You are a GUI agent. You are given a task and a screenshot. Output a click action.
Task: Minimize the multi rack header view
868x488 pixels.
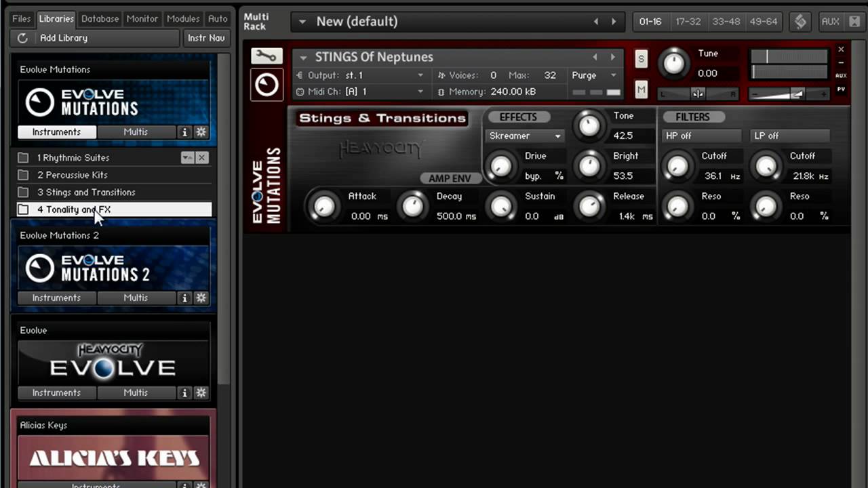[x=854, y=22]
